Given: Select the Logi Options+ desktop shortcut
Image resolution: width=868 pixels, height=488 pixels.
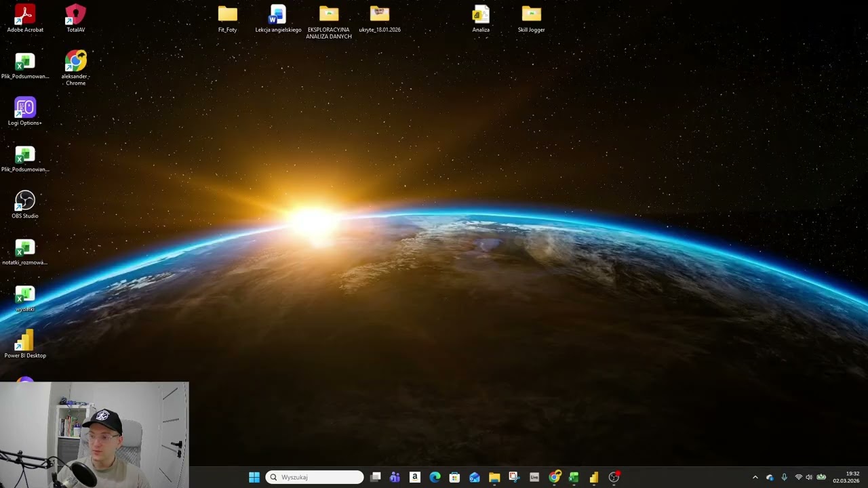Looking at the screenshot, I should tap(25, 112).
